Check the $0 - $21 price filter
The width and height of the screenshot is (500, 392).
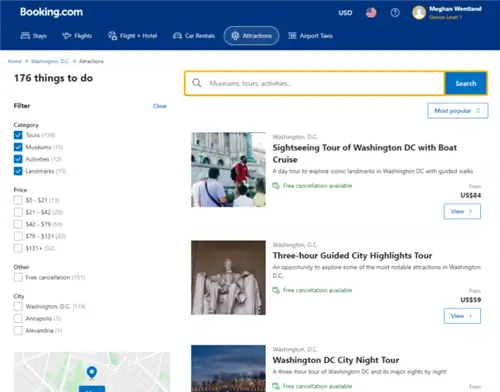point(18,200)
